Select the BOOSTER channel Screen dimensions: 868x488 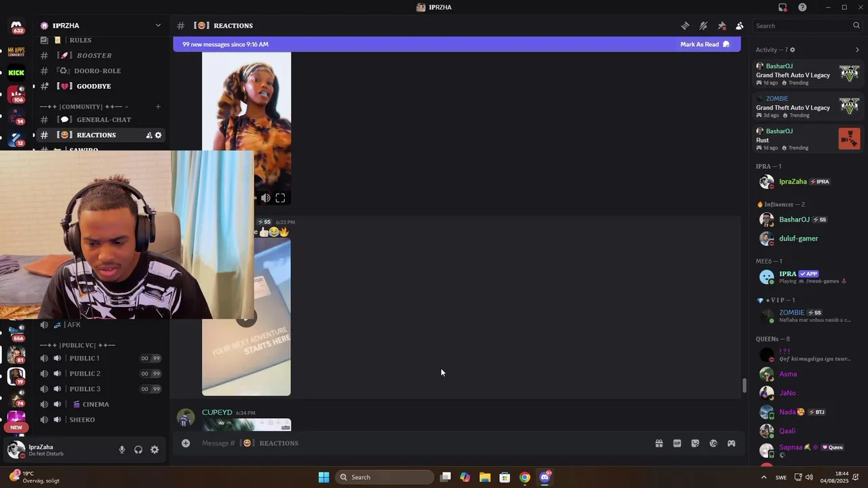(101, 56)
